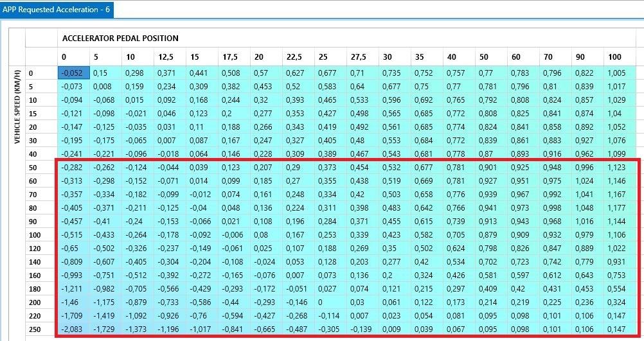
Task: Select the highlighted cell -0,052
Action: [73, 73]
